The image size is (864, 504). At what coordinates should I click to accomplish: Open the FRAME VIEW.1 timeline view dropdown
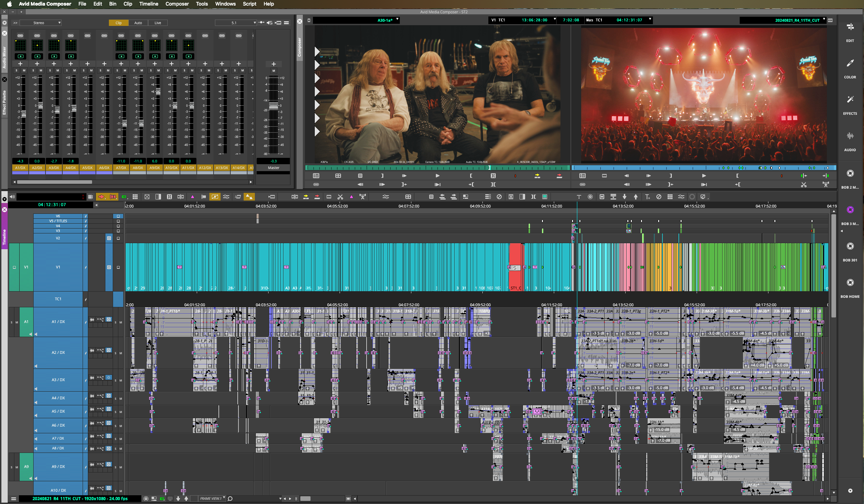(212, 499)
